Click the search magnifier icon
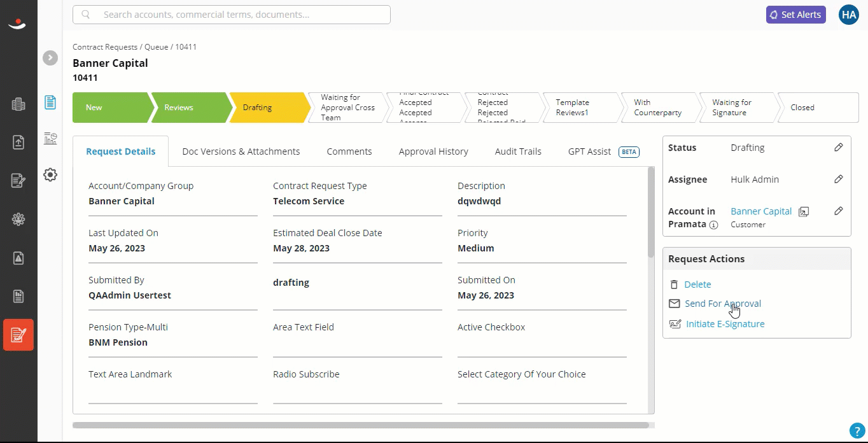 [x=86, y=15]
